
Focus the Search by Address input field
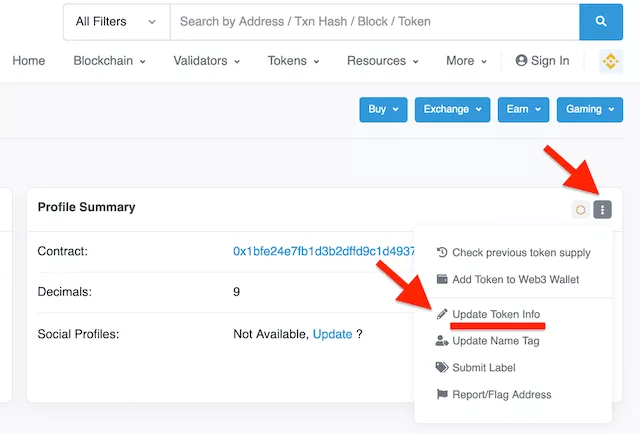pos(375,22)
